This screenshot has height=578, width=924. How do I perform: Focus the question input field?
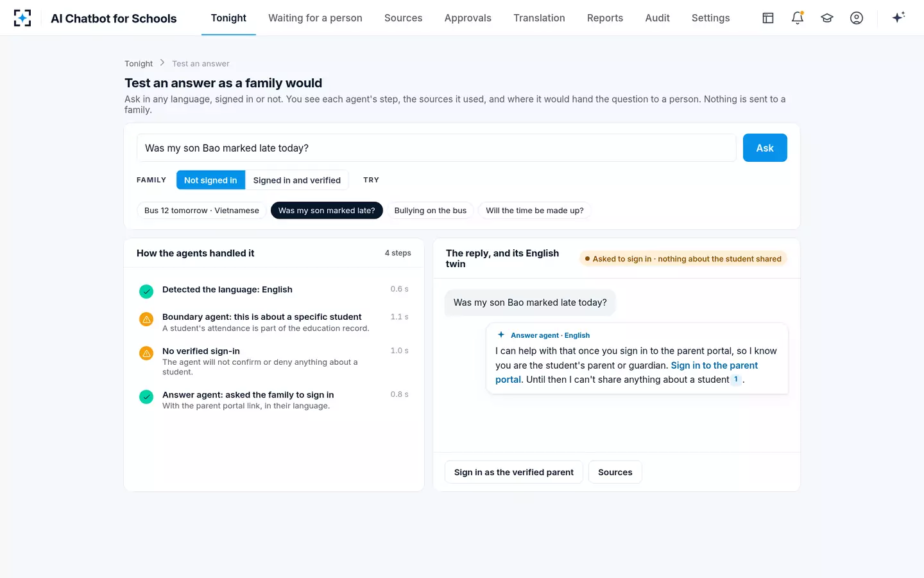pyautogui.click(x=436, y=148)
